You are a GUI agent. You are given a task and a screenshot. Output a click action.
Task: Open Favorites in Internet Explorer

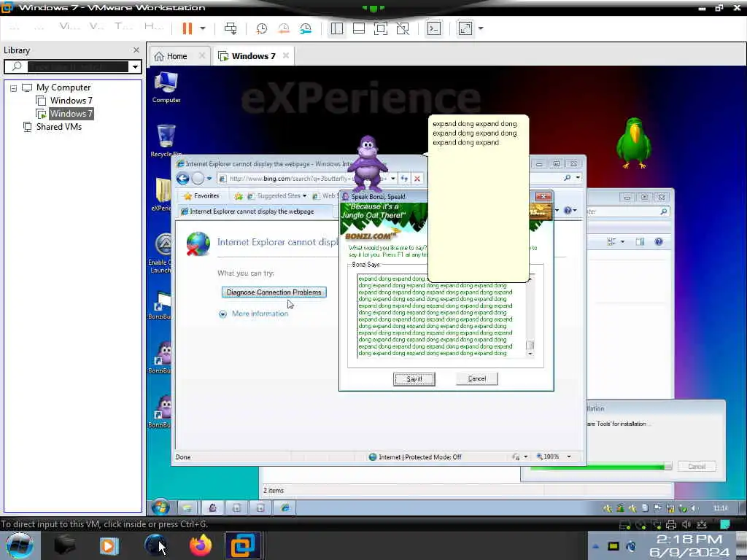coord(201,195)
